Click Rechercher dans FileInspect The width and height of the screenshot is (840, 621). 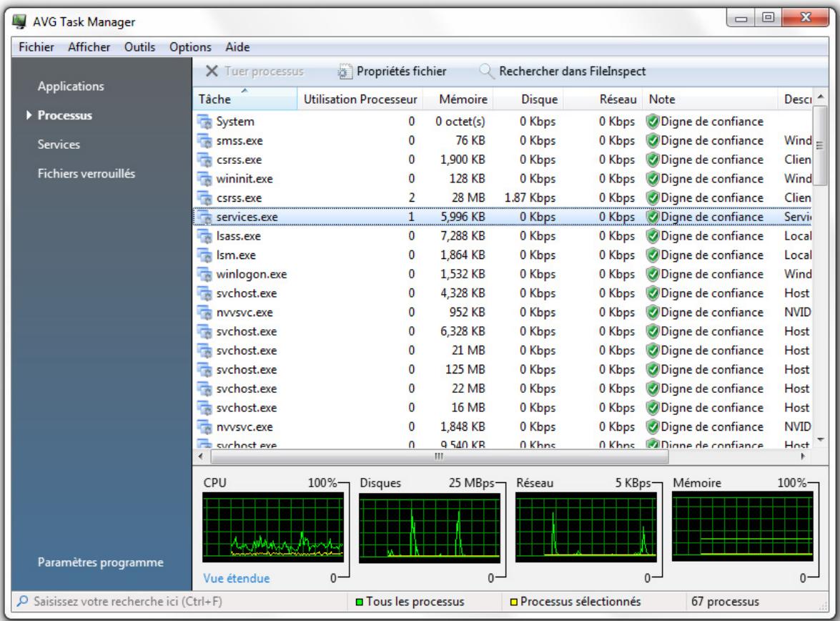tap(563, 72)
